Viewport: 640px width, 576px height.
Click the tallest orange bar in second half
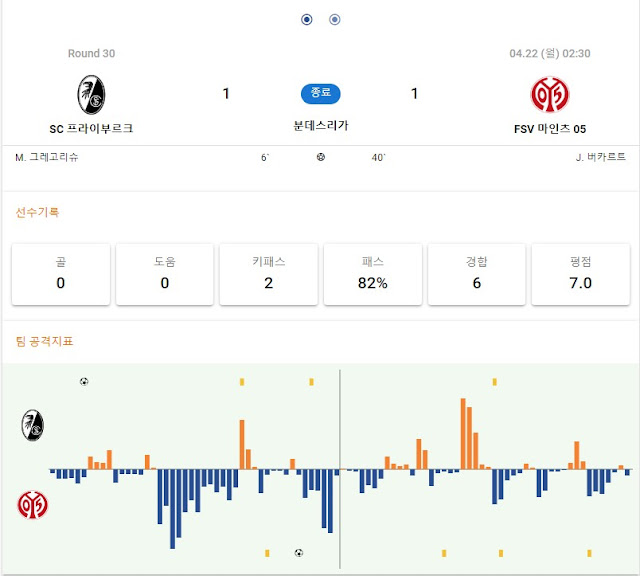463,434
